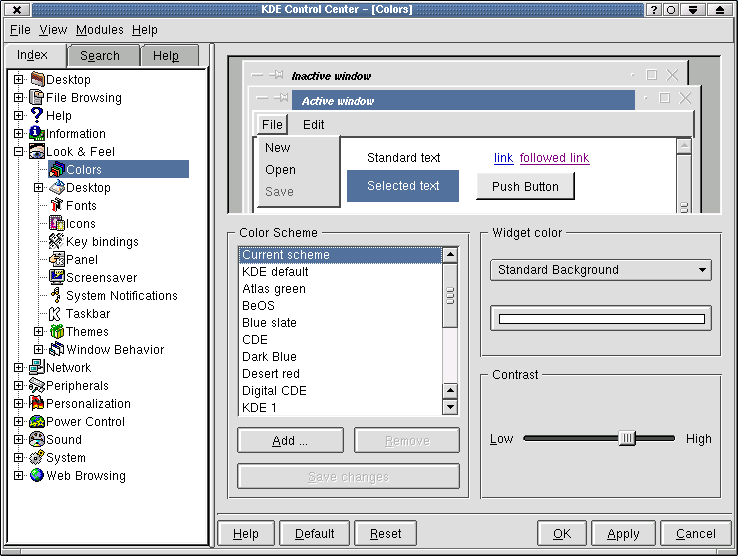This screenshot has height=556, width=738.
Task: Open the View menu
Action: click(x=53, y=30)
